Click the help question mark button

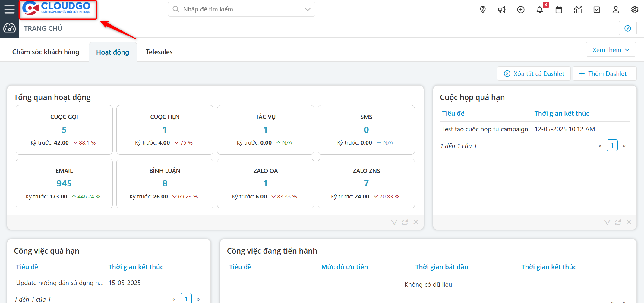[628, 28]
